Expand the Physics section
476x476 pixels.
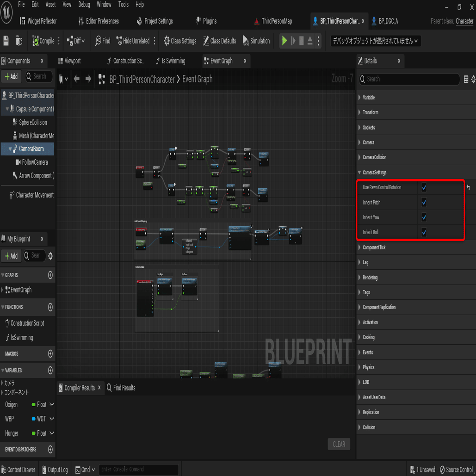pos(359,367)
